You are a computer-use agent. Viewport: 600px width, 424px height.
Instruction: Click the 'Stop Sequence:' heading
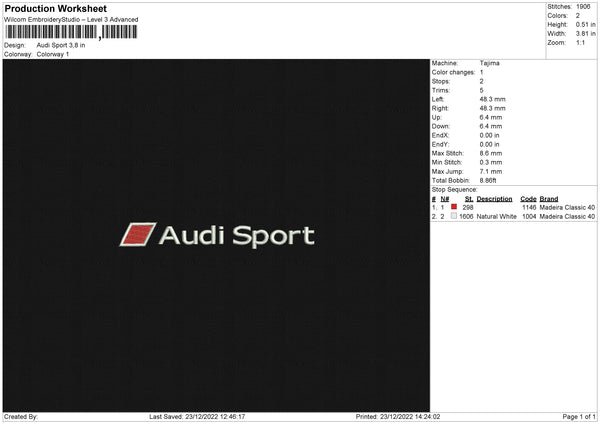455,190
